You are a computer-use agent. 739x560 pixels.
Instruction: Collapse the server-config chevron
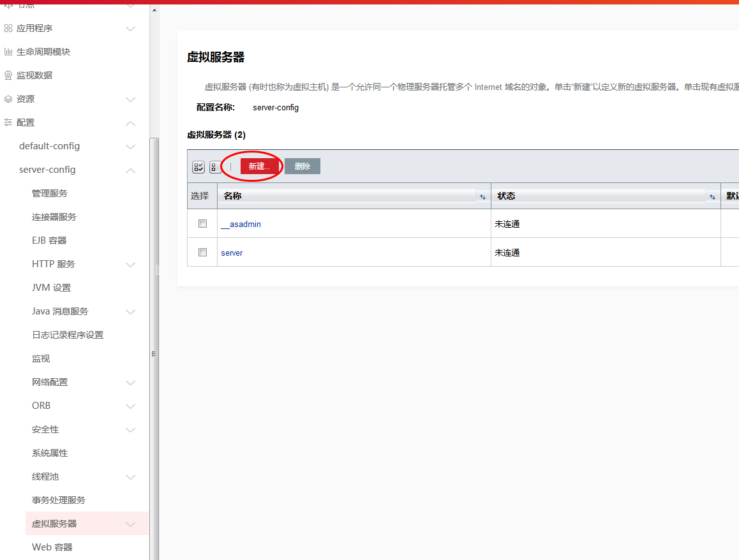click(x=130, y=170)
